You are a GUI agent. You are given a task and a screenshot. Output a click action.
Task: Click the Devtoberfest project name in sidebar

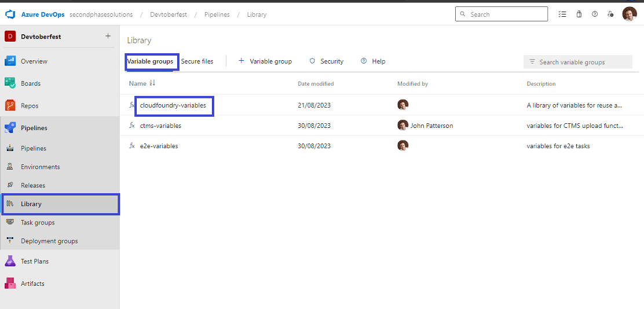point(41,36)
